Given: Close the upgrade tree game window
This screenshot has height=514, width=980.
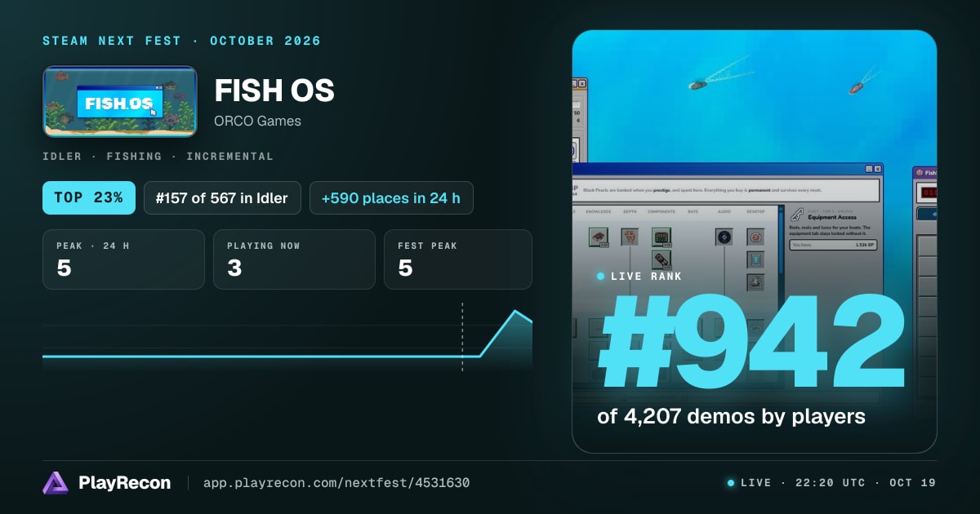Looking at the screenshot, I should click(x=878, y=168).
